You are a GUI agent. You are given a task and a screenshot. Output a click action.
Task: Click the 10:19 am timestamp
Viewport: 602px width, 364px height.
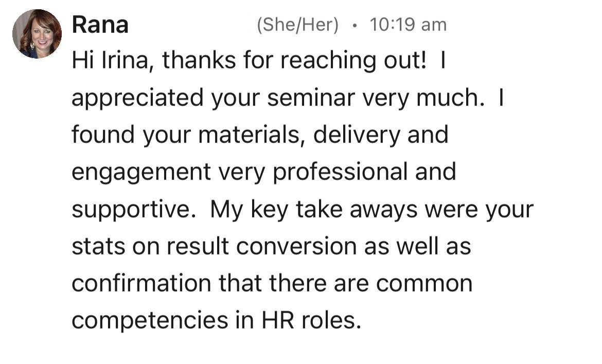tap(408, 25)
